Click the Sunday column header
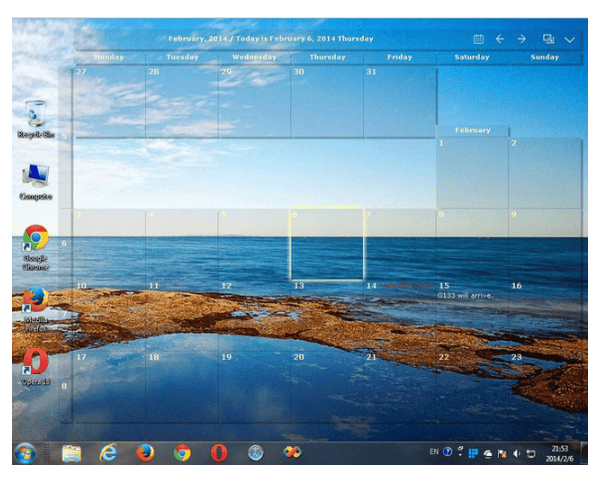Screen dimensions: 603x482 tap(545, 57)
